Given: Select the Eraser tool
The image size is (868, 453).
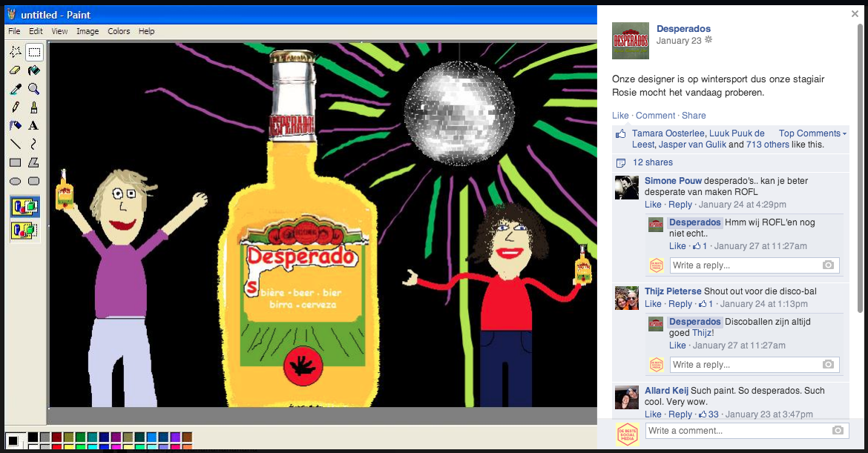Looking at the screenshot, I should tap(15, 70).
